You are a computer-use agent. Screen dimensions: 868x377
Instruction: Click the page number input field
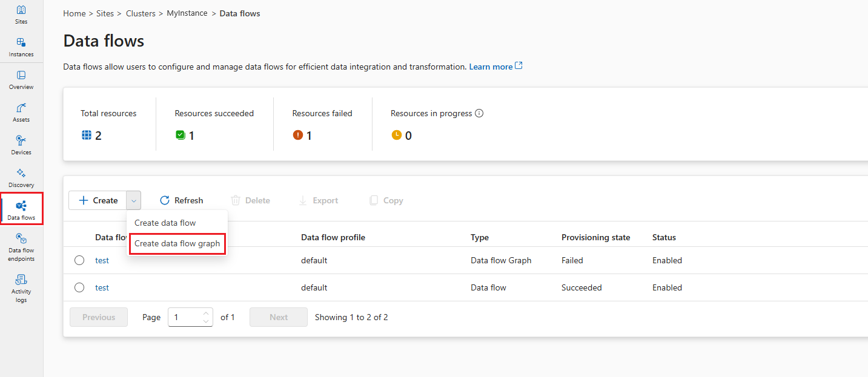tap(187, 316)
